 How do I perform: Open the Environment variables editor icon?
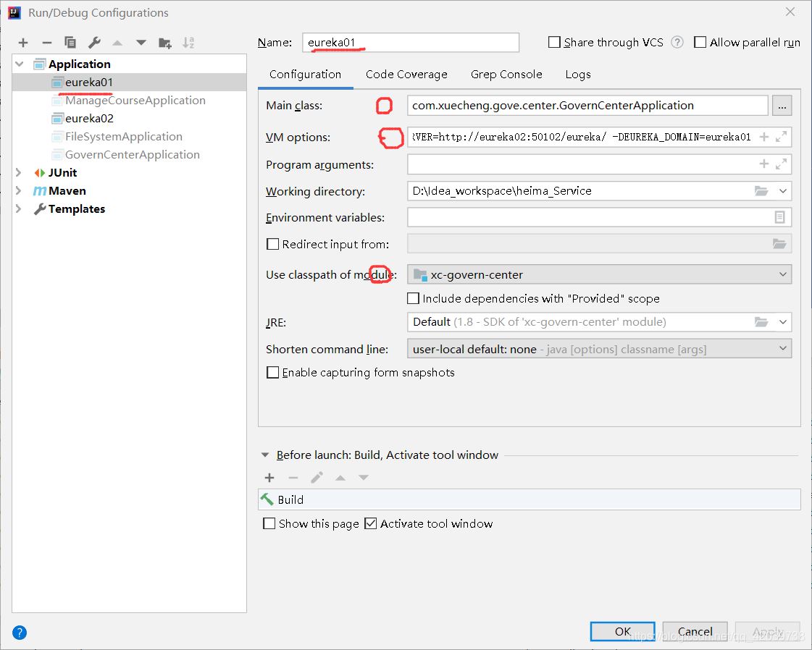tap(779, 217)
